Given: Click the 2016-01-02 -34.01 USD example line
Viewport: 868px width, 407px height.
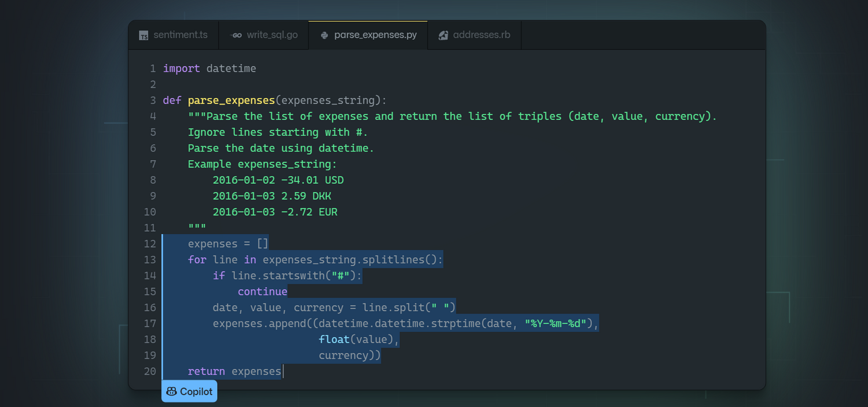Looking at the screenshot, I should (278, 180).
